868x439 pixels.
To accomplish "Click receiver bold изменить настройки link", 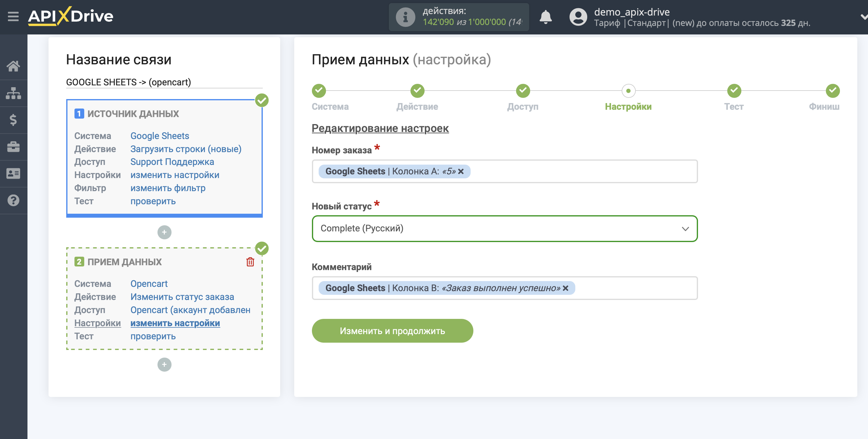I will click(x=175, y=323).
